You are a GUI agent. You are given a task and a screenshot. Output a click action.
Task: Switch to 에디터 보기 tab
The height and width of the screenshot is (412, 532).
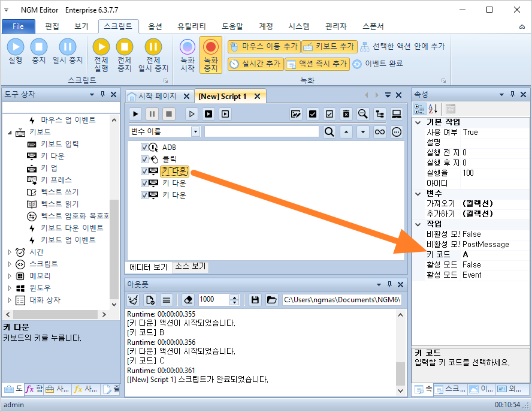click(149, 267)
